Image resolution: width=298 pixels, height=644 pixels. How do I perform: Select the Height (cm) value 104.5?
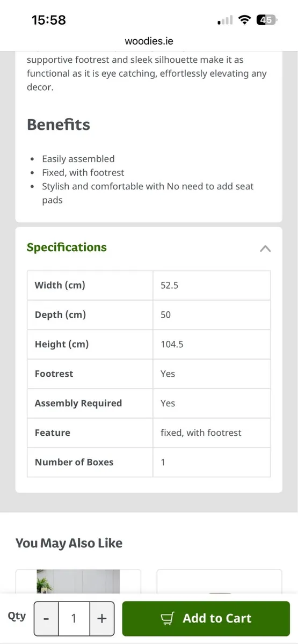click(x=172, y=345)
